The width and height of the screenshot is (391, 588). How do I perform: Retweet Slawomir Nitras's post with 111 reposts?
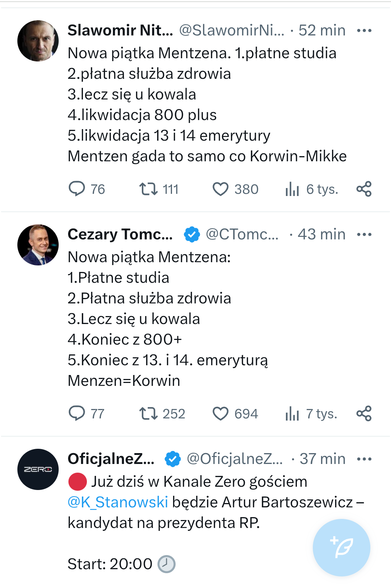point(148,189)
